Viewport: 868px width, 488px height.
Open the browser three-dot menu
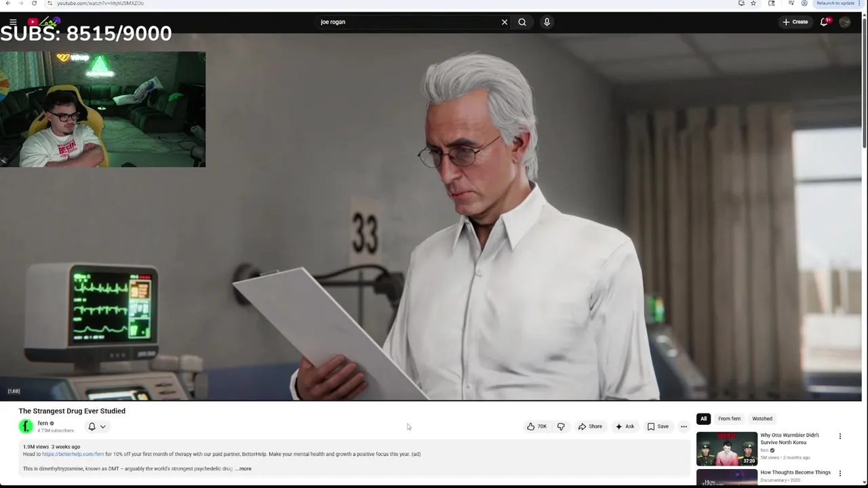(x=860, y=3)
